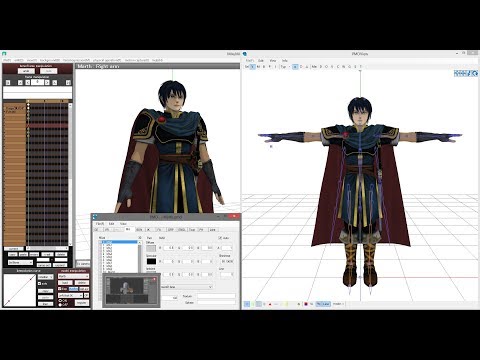The width and height of the screenshot is (480, 360).
Task: Open the dropdown above the ON radio button
Action: (x=70, y=295)
